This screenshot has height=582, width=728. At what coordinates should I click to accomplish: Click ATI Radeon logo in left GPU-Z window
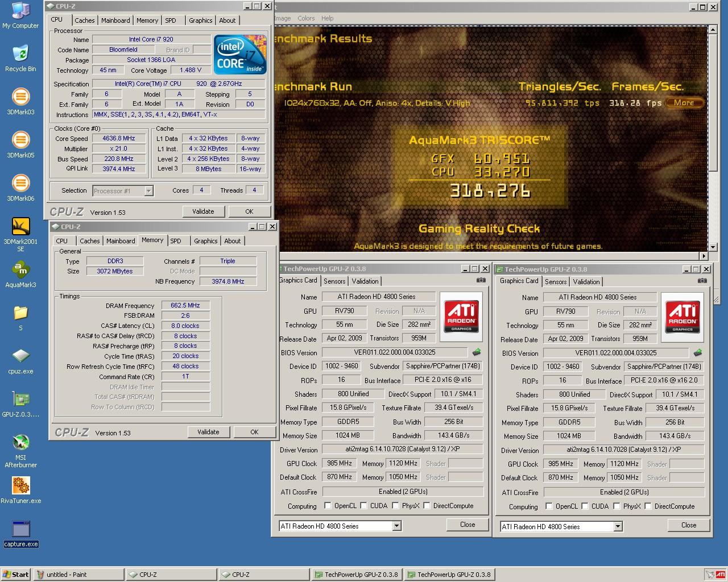tap(461, 316)
